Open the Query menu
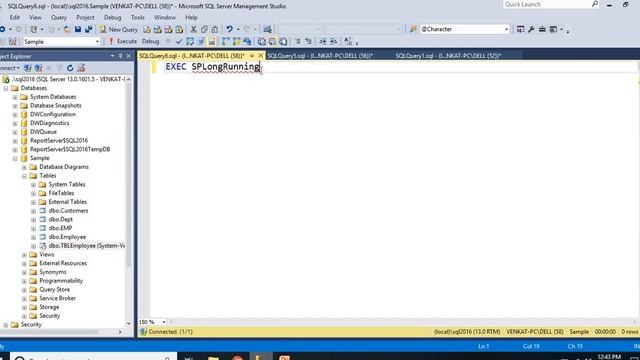Viewport: 640px width, 360px height. [x=59, y=18]
